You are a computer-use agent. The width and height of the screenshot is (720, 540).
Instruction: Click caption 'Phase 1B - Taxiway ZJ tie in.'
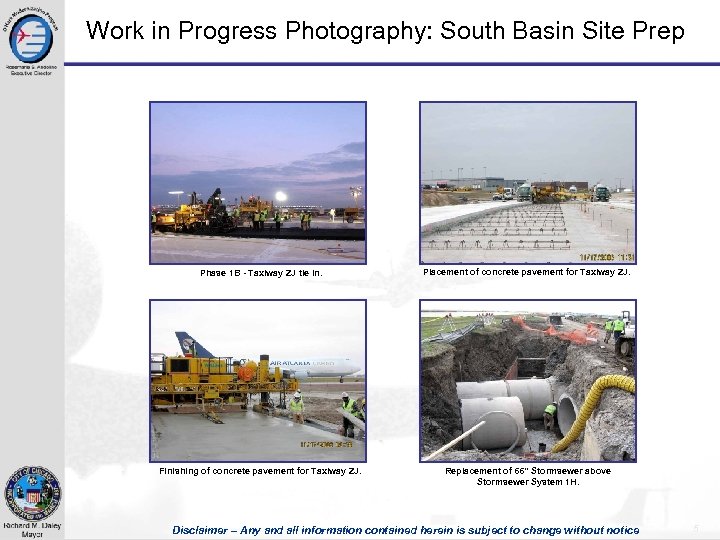pos(261,273)
